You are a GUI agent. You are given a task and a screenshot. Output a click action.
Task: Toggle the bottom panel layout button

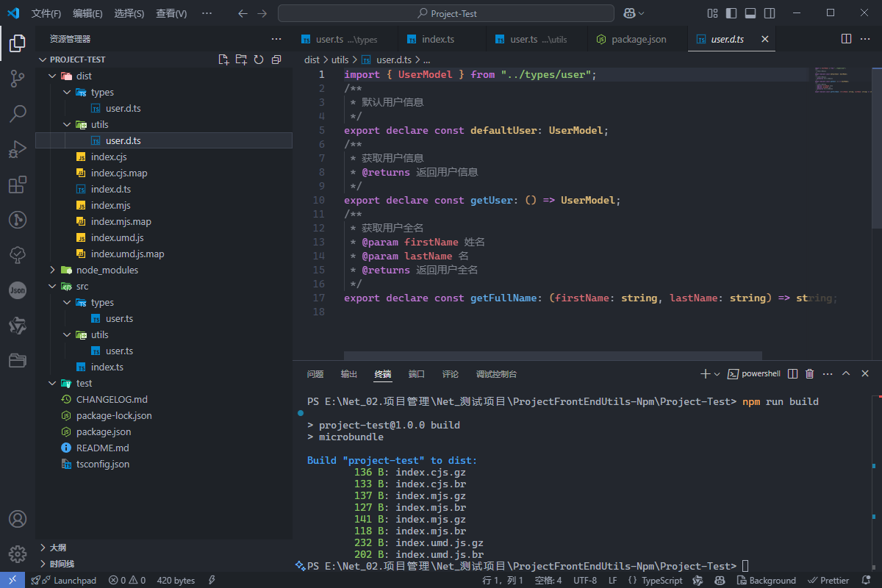pyautogui.click(x=750, y=13)
